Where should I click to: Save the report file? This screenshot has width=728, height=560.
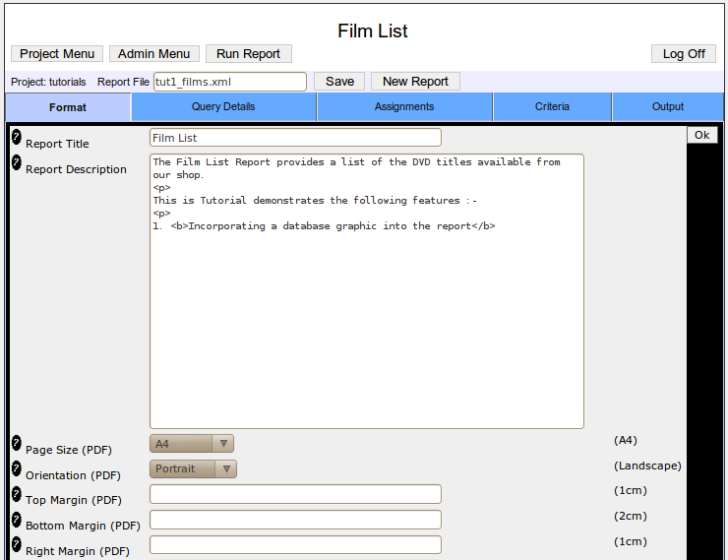(339, 82)
